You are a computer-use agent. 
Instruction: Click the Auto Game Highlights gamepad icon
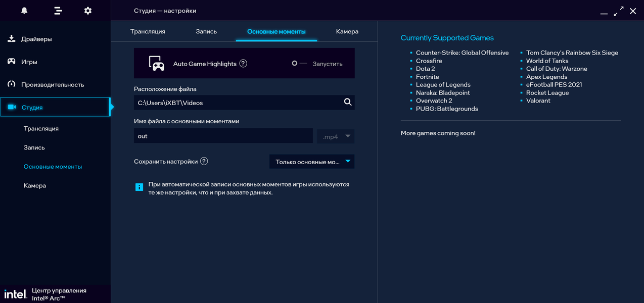[157, 63]
